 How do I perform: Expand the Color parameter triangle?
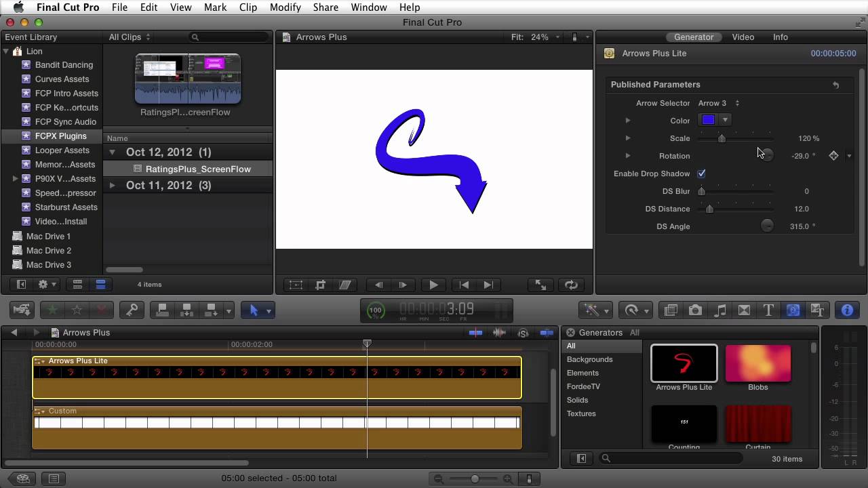[628, 121]
